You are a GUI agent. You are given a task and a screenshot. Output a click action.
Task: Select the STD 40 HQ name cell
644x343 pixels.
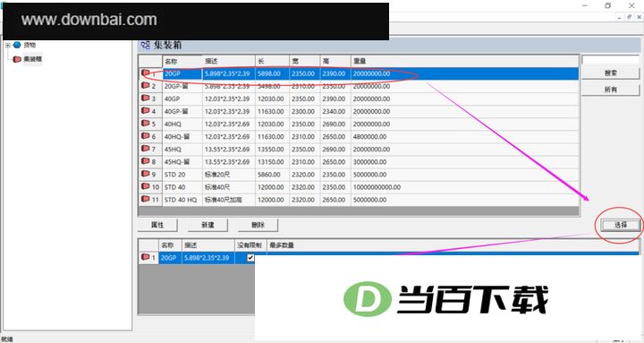182,200
